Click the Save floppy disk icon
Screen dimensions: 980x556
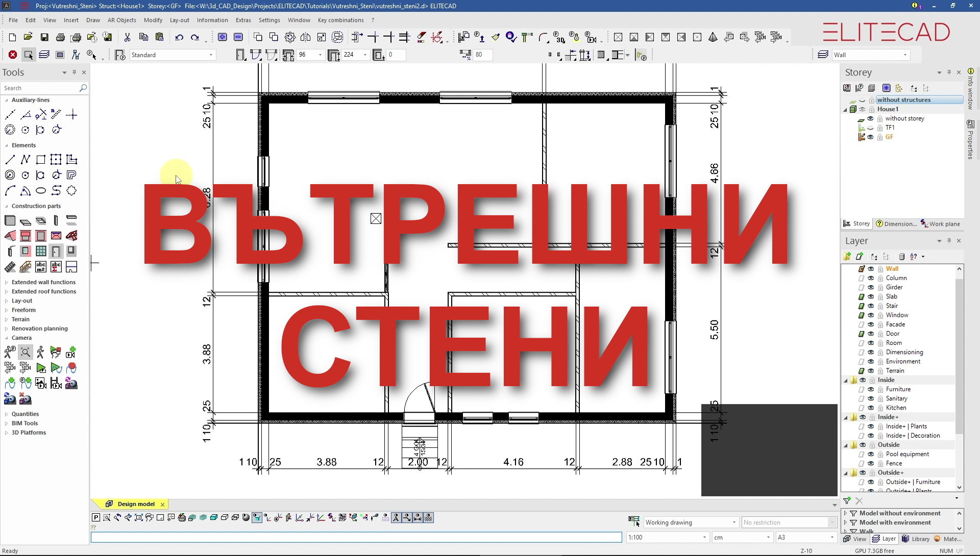pos(44,37)
